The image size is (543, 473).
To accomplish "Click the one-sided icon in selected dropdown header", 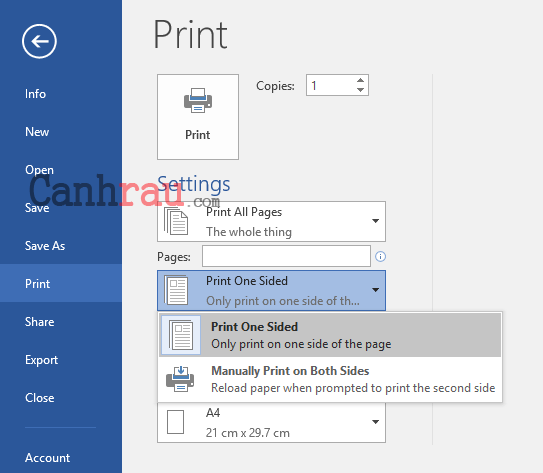I will (176, 290).
